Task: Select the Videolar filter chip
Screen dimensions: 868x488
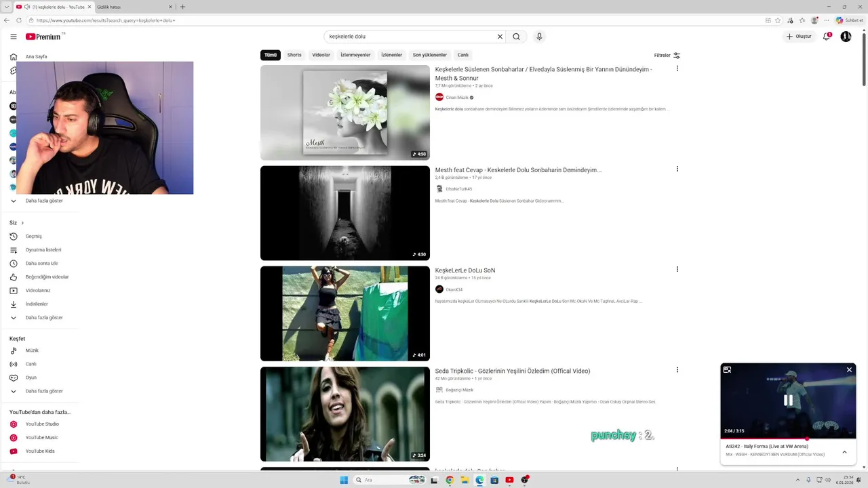Action: (321, 55)
